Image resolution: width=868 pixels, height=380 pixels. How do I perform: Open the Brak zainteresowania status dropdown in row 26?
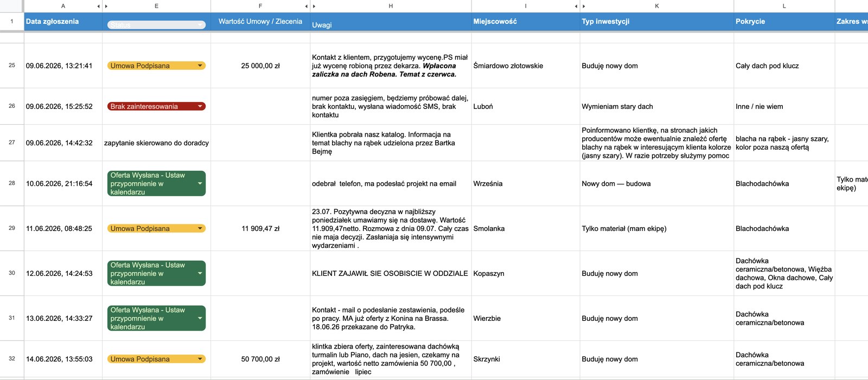click(x=200, y=106)
